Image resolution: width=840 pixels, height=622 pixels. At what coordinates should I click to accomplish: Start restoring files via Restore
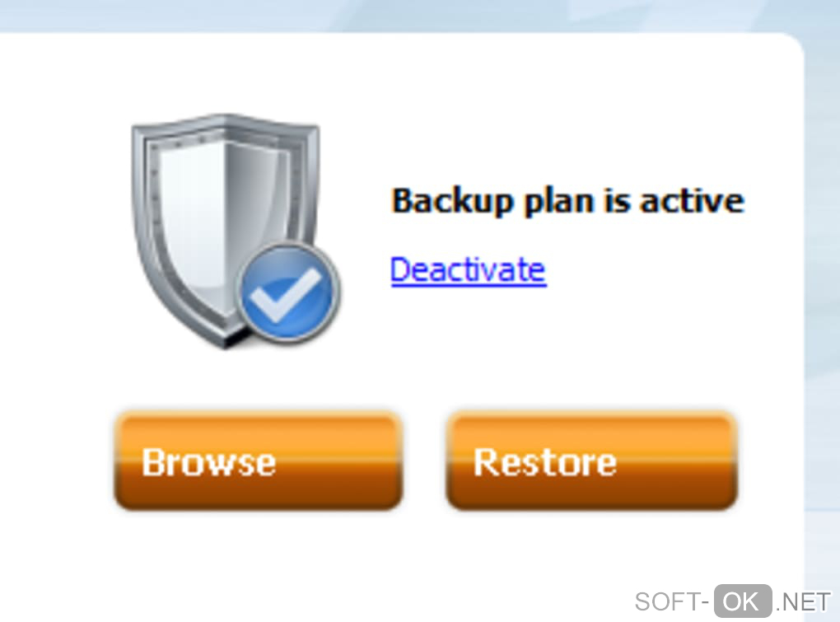[x=591, y=461]
